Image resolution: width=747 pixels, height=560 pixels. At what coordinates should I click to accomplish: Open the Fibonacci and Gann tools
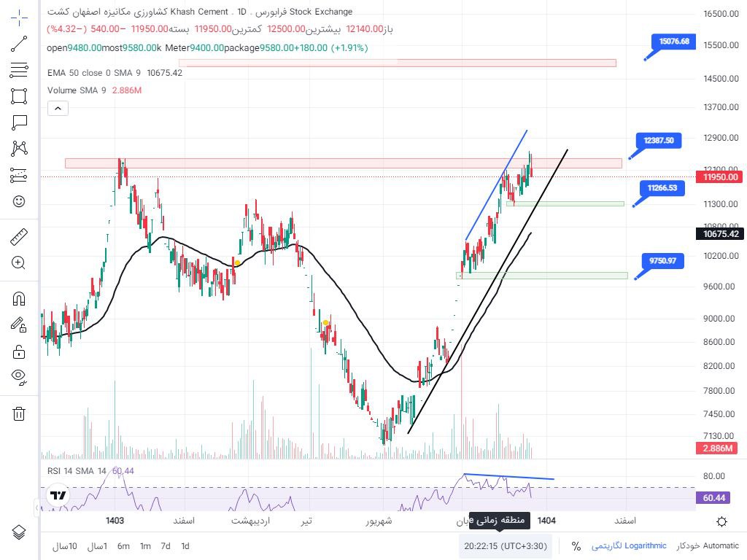[x=19, y=70]
